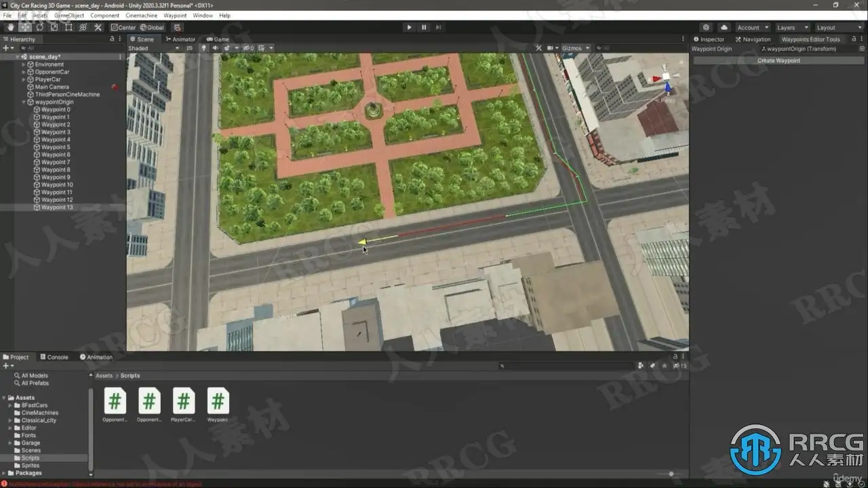
Task: Click the Step frame button
Action: pyautogui.click(x=439, y=27)
